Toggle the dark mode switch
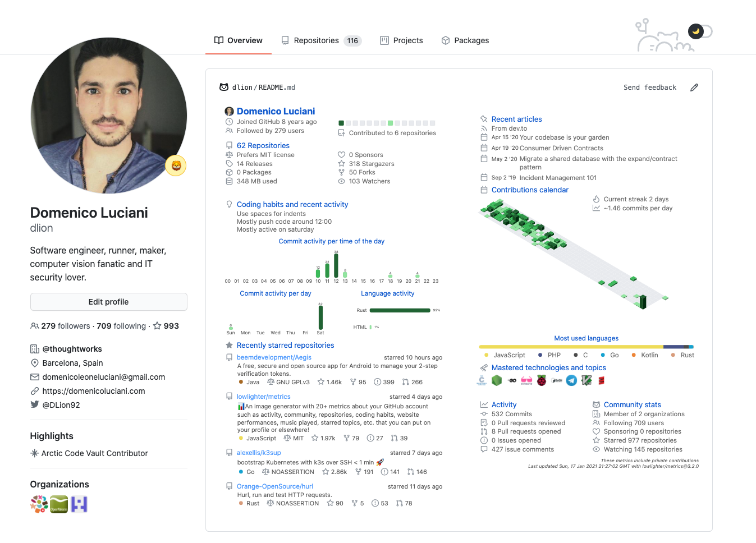Viewport: 756px width, 543px height. click(x=700, y=31)
